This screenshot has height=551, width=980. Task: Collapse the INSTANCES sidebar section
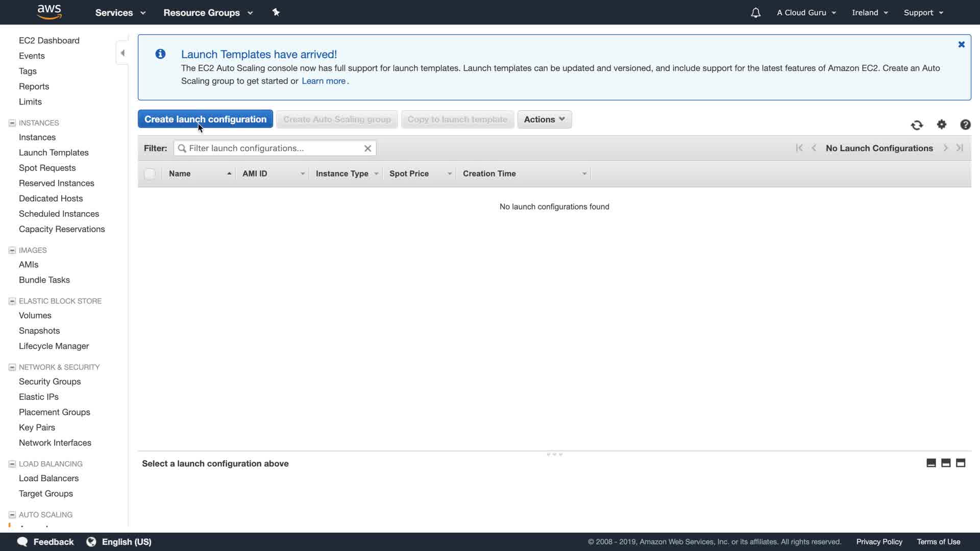(12, 123)
